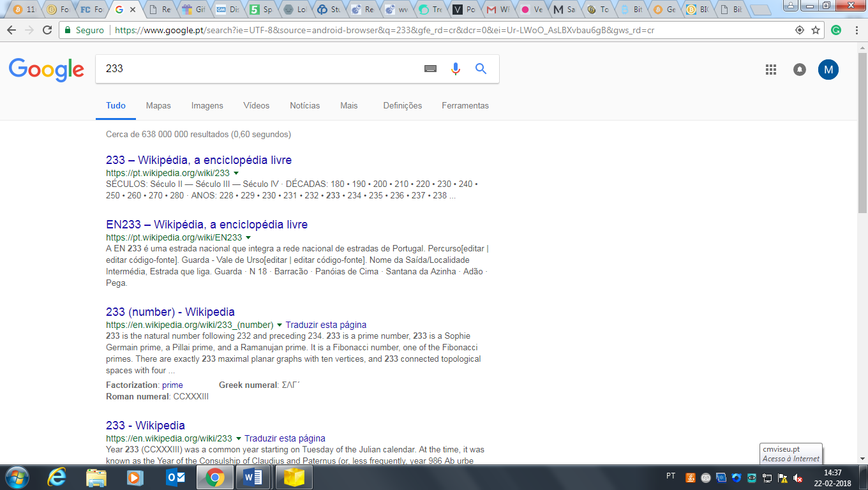This screenshot has height=490, width=868.
Task: Expand dropdown arrow beside pt.wikipedia.org/wiki/EN233
Action: pyautogui.click(x=248, y=237)
